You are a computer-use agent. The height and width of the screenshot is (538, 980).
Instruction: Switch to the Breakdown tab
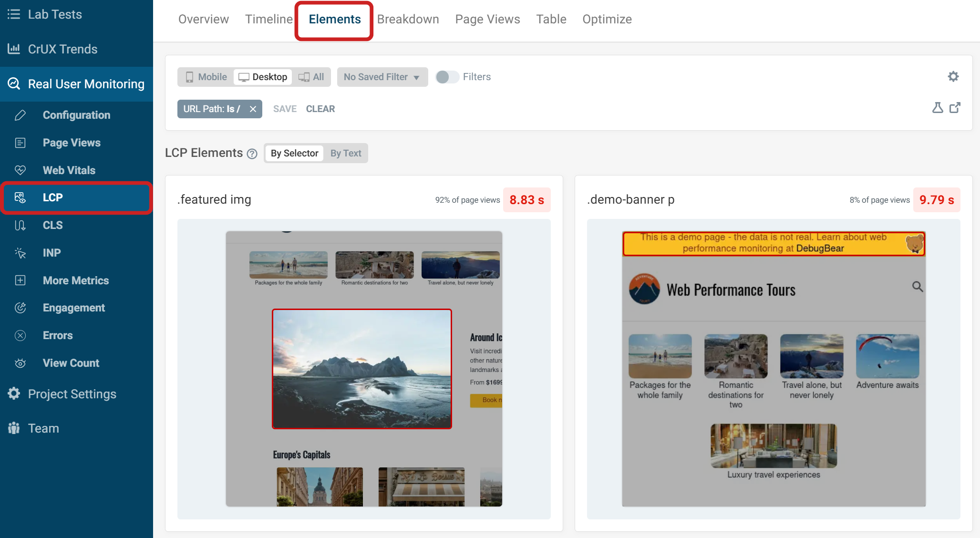coord(408,19)
